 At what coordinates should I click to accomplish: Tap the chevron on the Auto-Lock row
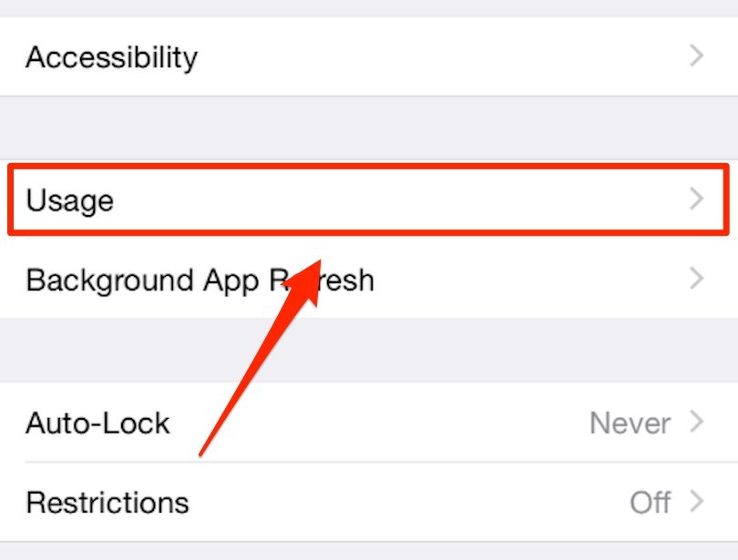click(x=697, y=423)
